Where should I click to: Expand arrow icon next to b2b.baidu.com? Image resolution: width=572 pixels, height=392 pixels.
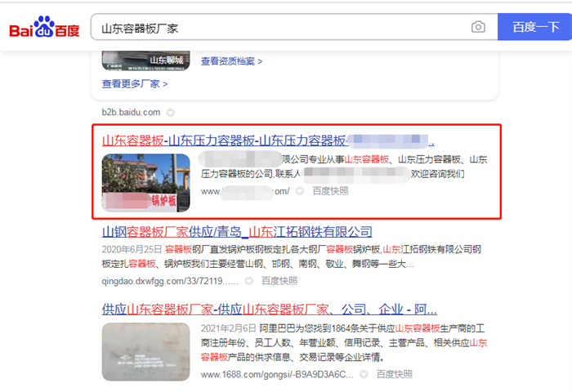pyautogui.click(x=170, y=113)
